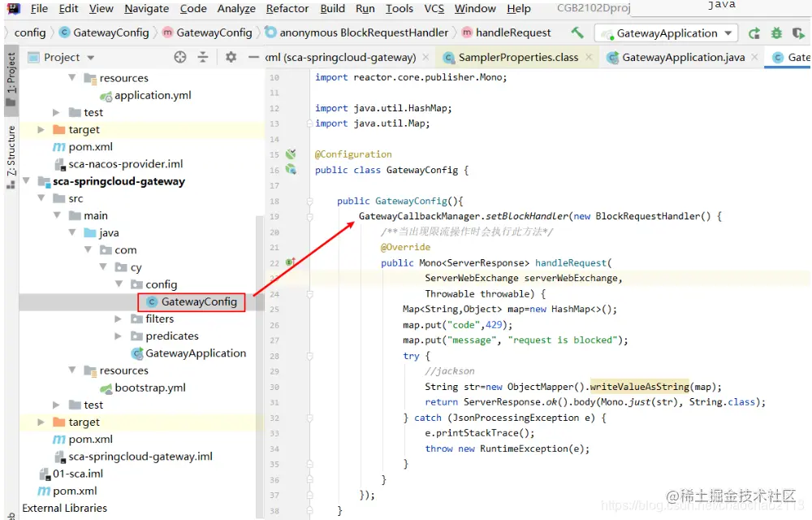Close the GatewayApplication.java tab
The height and width of the screenshot is (520, 812).
(x=754, y=58)
